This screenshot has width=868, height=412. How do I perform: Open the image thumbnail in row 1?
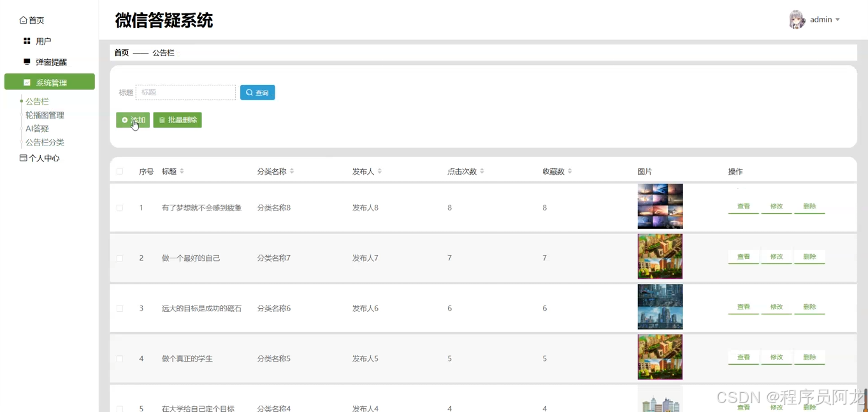pyautogui.click(x=660, y=207)
